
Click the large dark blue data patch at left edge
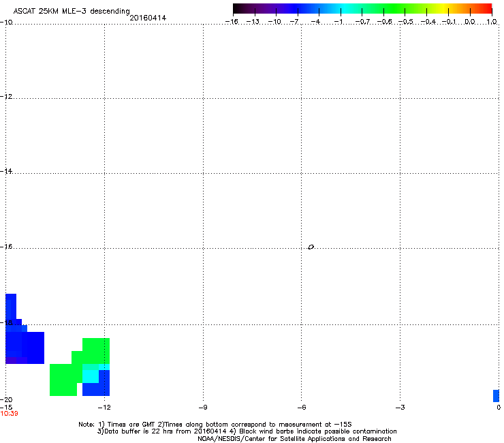coord(25,348)
